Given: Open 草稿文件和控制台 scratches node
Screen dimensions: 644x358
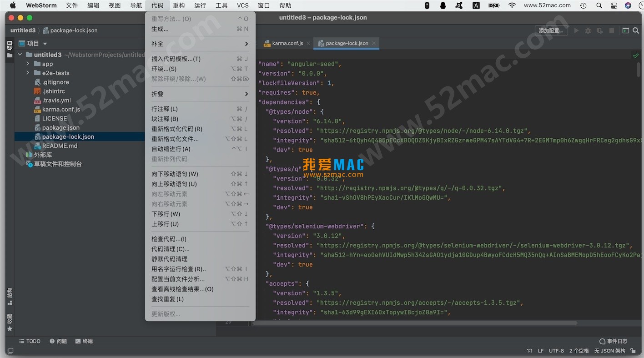Looking at the screenshot, I should (58, 164).
